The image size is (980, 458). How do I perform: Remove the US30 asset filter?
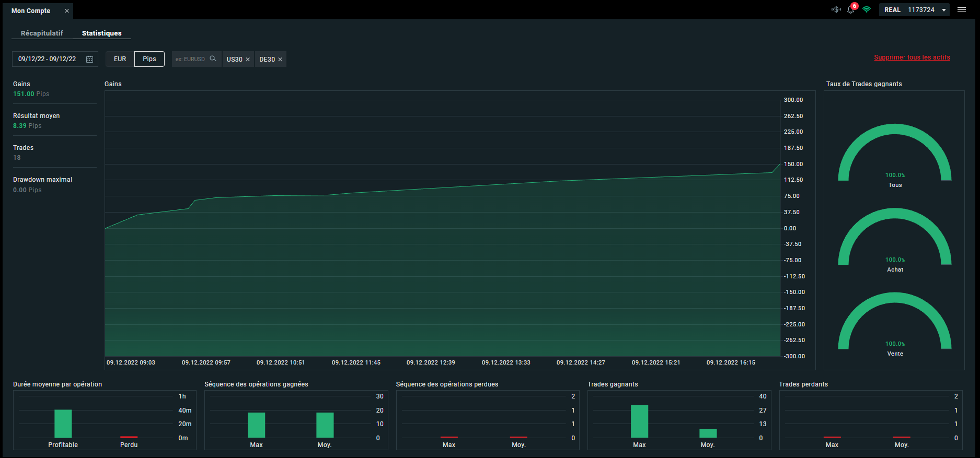pyautogui.click(x=248, y=60)
